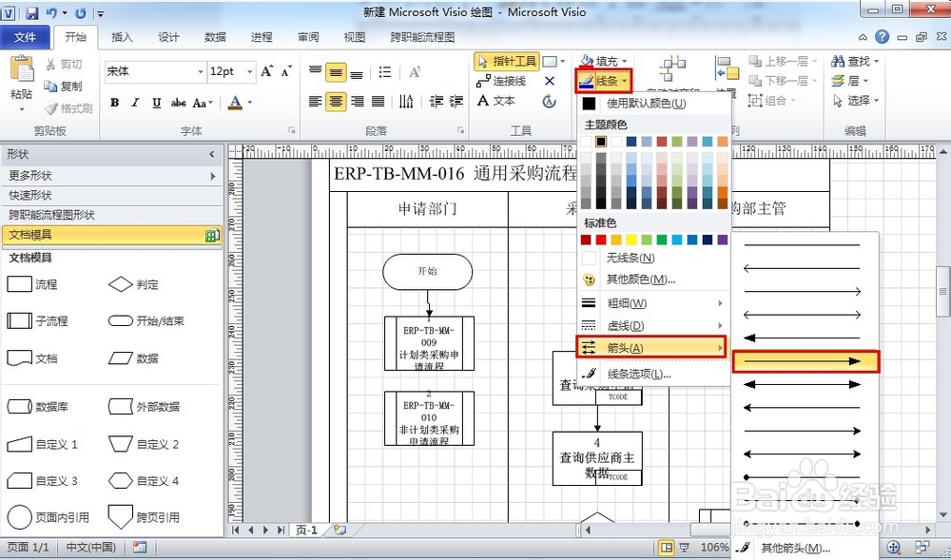
Task: Click the Language 中文(中国) status bar button
Action: 91,548
